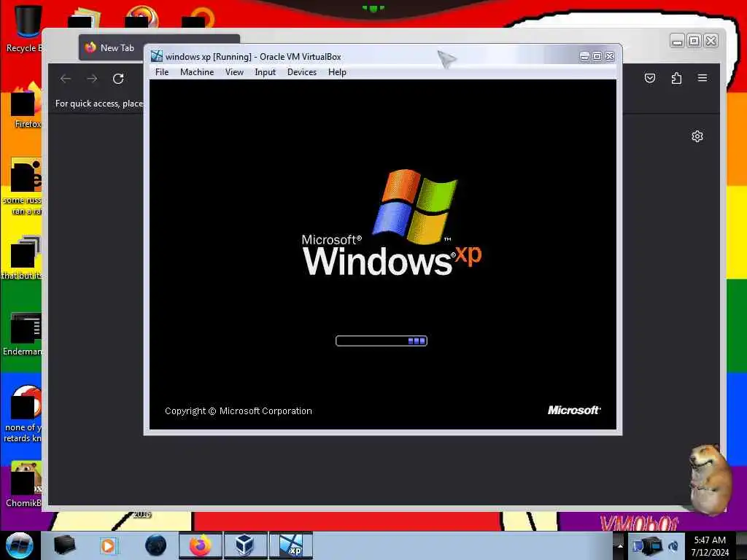Open the 'that but its' desktop icon

click(23, 257)
